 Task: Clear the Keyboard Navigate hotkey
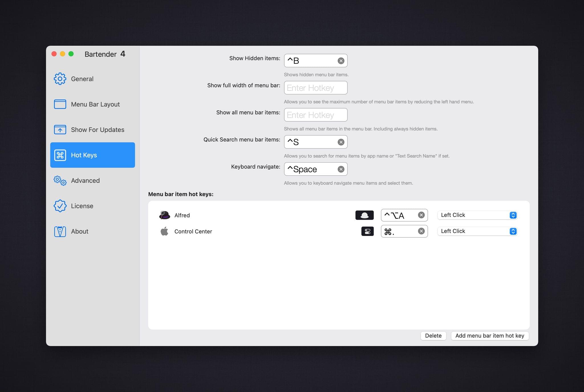click(341, 169)
